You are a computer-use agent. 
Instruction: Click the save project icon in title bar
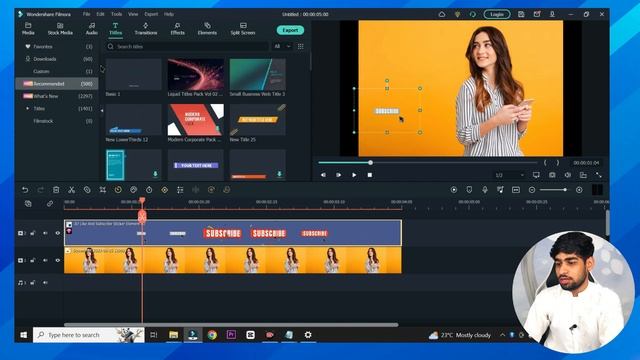tap(521, 14)
